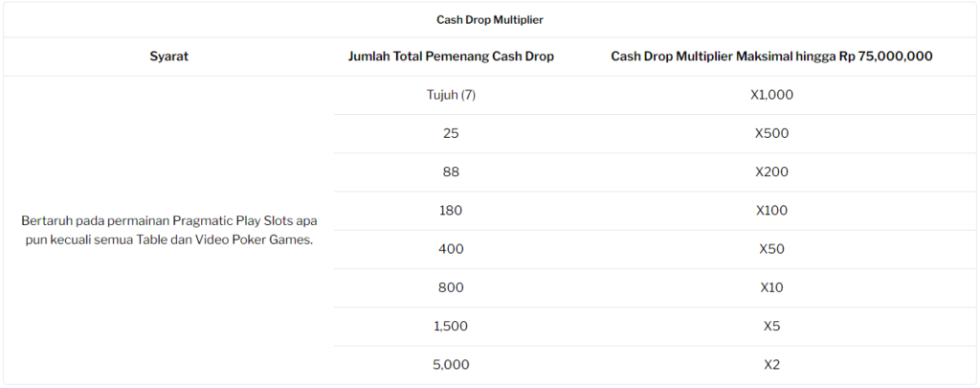Image resolution: width=980 pixels, height=388 pixels.
Task: Select the 88 winners cell
Action: point(451,172)
